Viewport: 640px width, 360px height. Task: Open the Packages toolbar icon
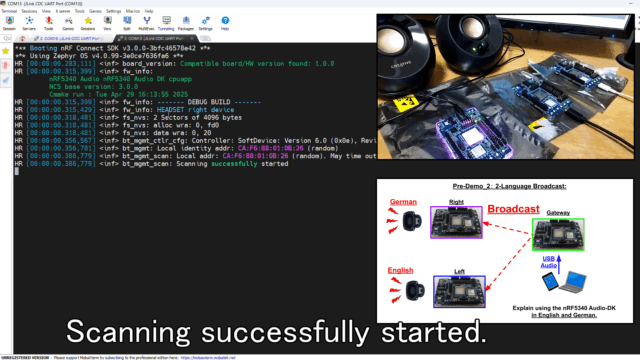186,23
